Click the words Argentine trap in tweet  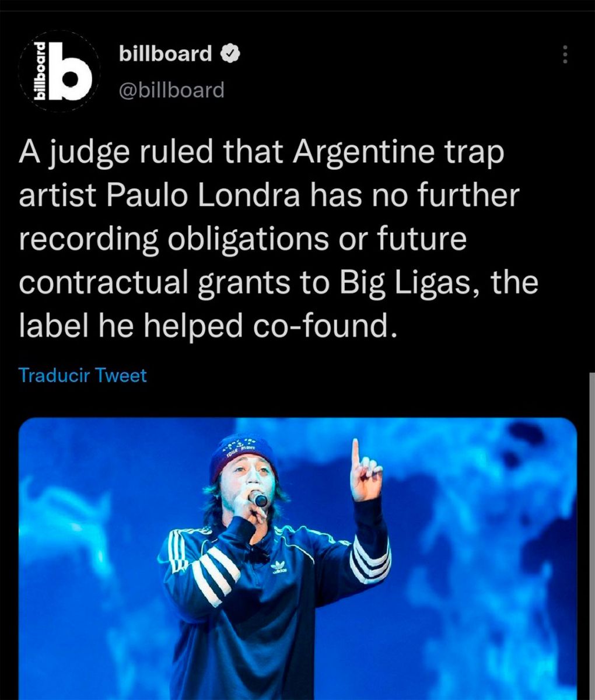pos(397,152)
